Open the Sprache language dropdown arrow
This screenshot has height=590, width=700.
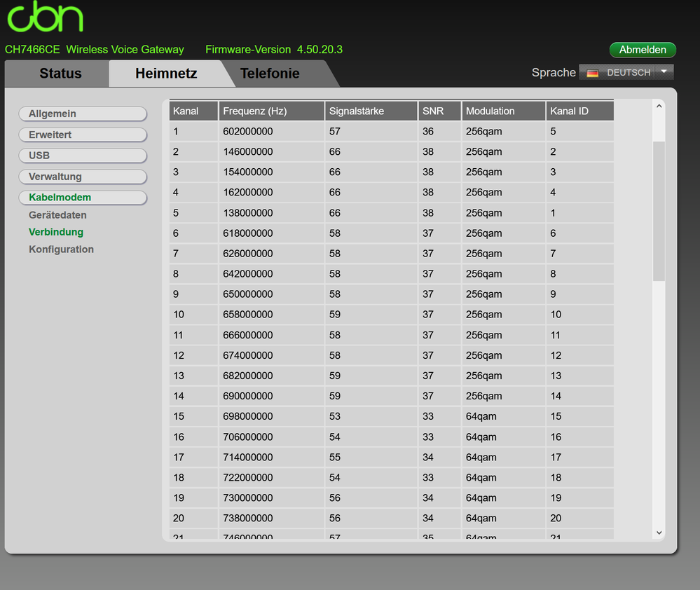pos(664,72)
